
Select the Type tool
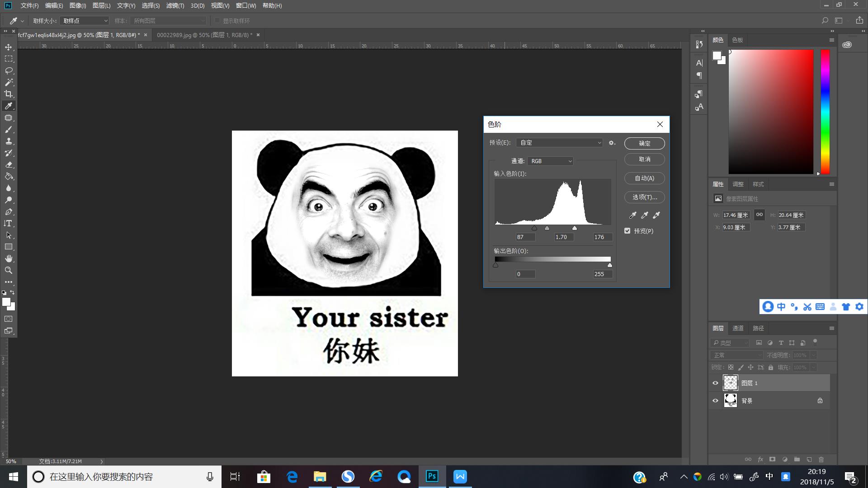pos(9,223)
